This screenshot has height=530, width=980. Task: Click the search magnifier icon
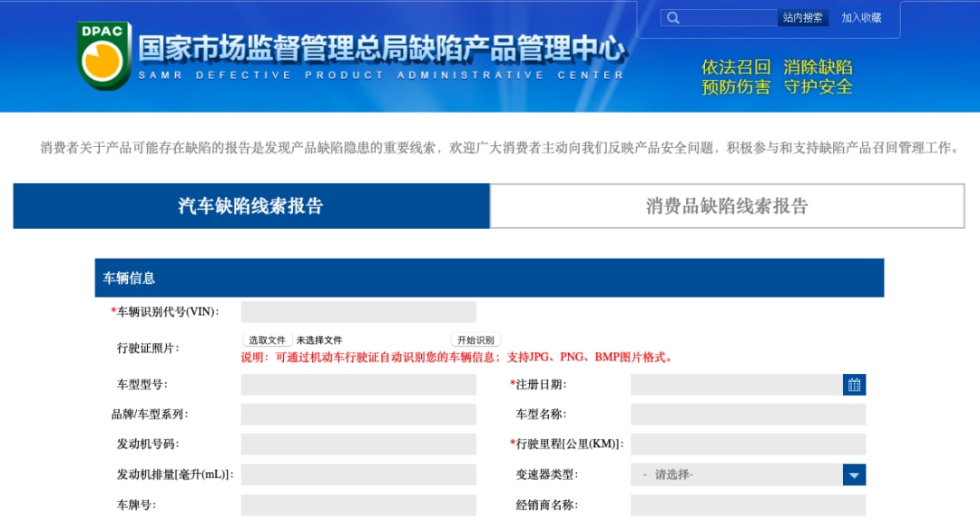coord(672,17)
